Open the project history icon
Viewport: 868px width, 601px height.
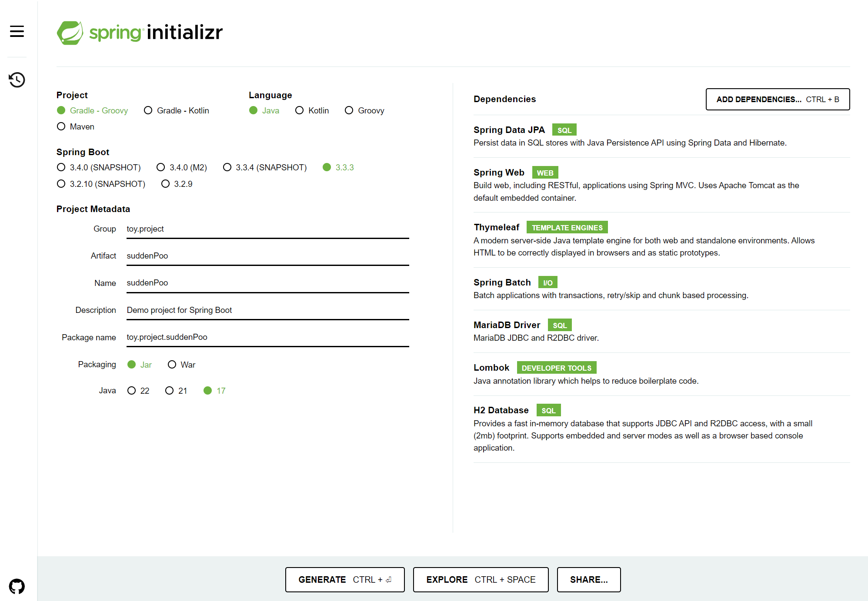click(17, 80)
